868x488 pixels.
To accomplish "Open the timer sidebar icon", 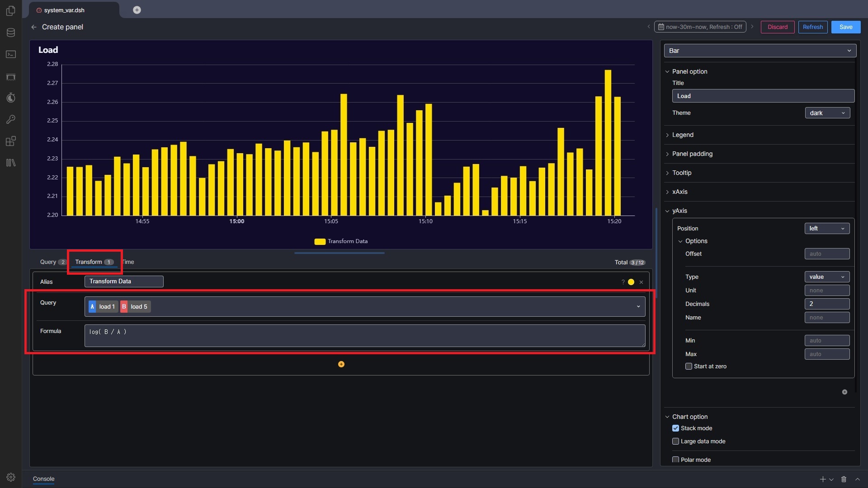I will click(x=11, y=98).
